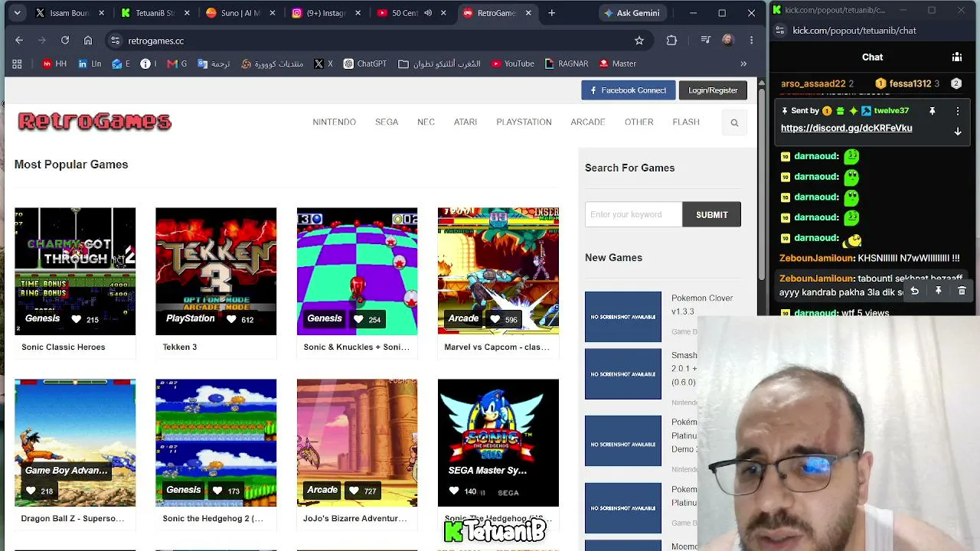
Task: Open the Gmail bookmark
Action: click(177, 64)
